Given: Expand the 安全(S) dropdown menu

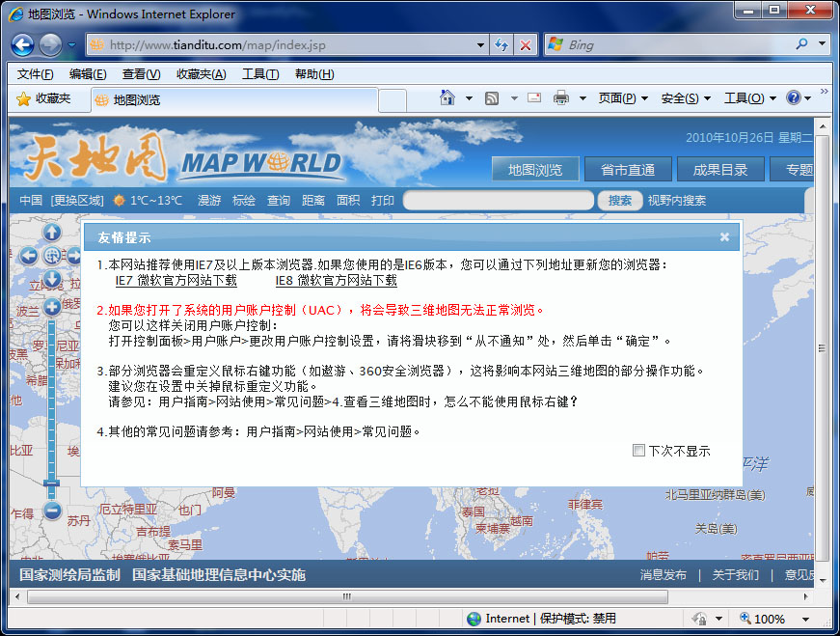Looking at the screenshot, I should (685, 97).
